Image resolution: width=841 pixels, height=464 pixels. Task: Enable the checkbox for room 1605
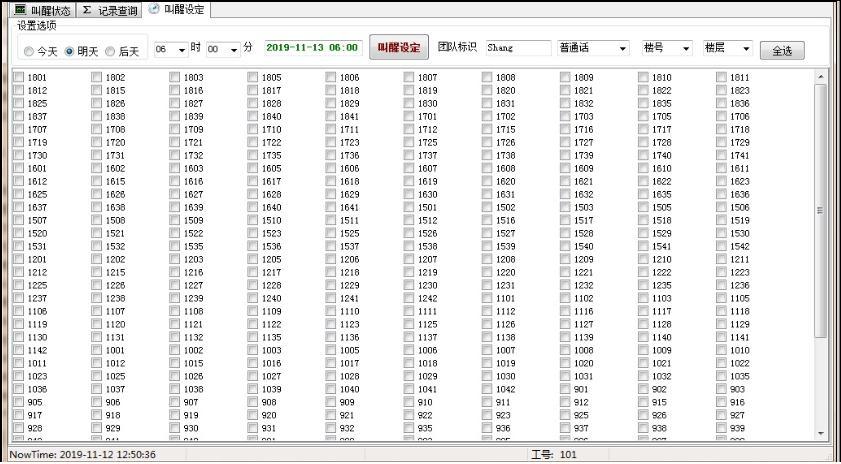(x=253, y=168)
